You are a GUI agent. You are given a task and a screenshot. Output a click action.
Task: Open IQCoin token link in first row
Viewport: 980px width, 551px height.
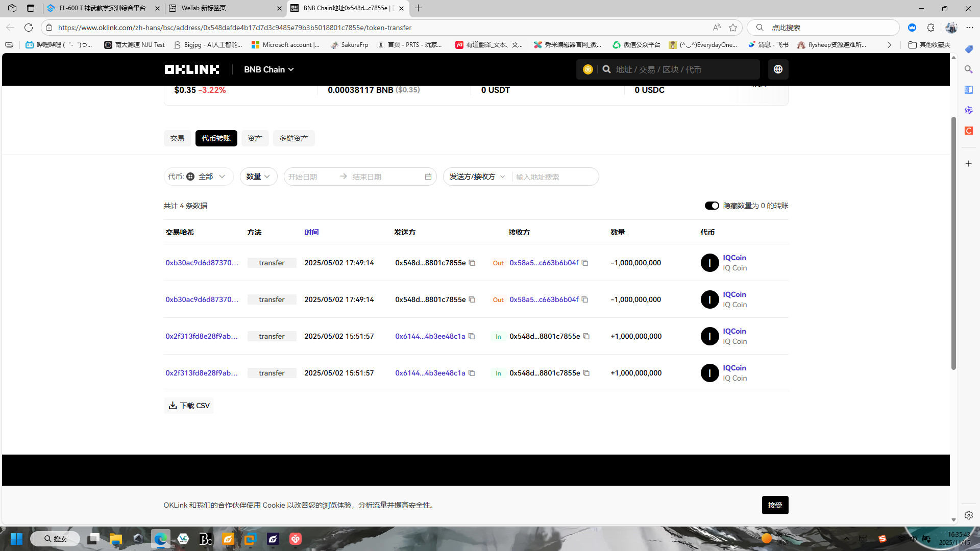tap(734, 258)
